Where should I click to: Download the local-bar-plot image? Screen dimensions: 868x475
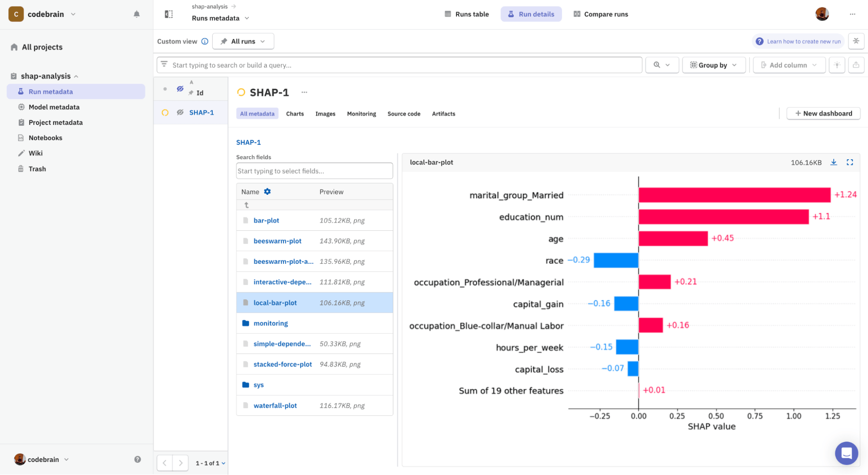[833, 162]
